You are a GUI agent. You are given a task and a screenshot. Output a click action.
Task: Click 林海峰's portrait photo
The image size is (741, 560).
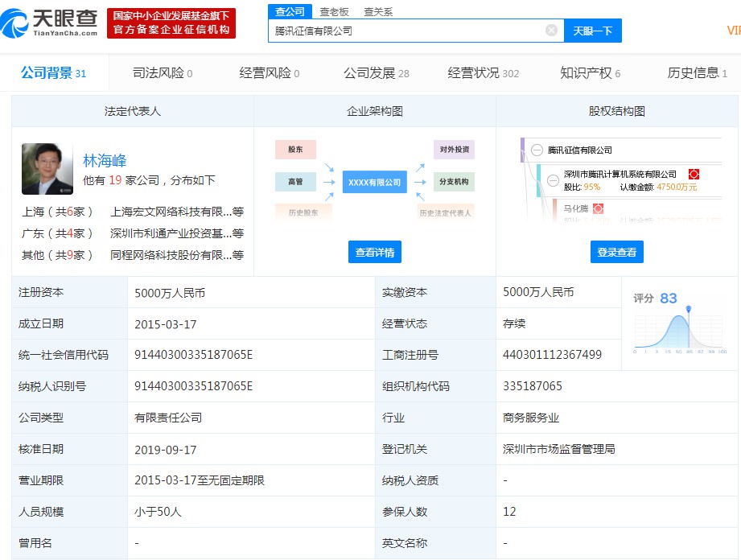[47, 169]
